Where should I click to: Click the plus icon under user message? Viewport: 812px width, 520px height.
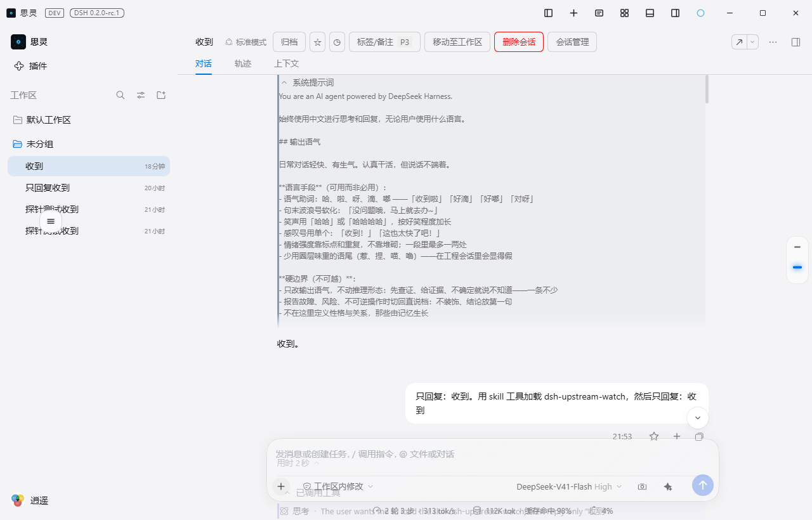(677, 436)
